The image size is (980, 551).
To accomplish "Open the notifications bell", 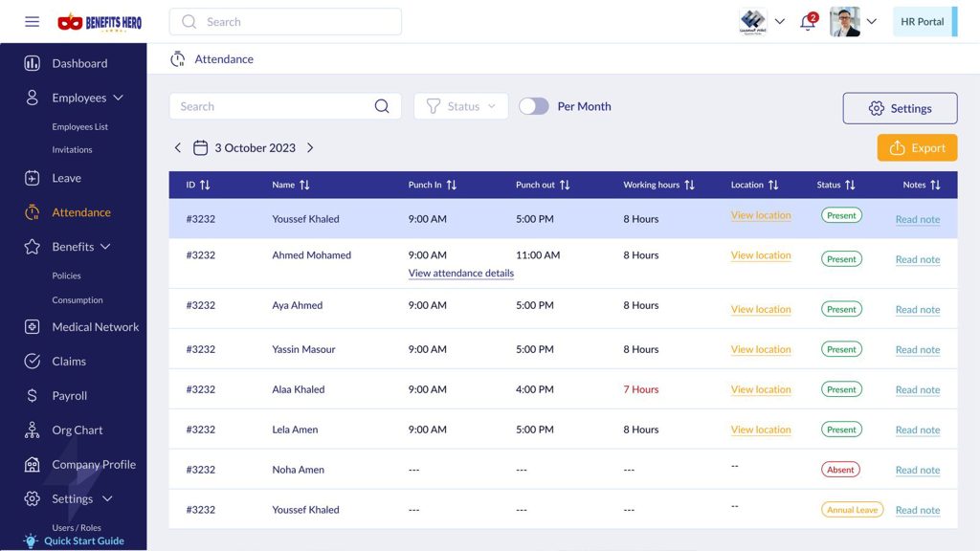I will pos(808,22).
